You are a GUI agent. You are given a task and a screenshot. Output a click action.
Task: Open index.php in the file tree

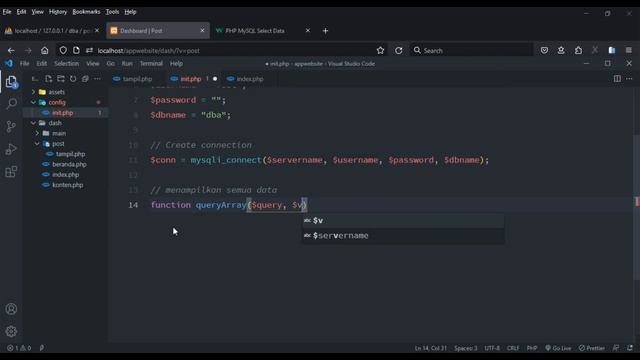(65, 175)
